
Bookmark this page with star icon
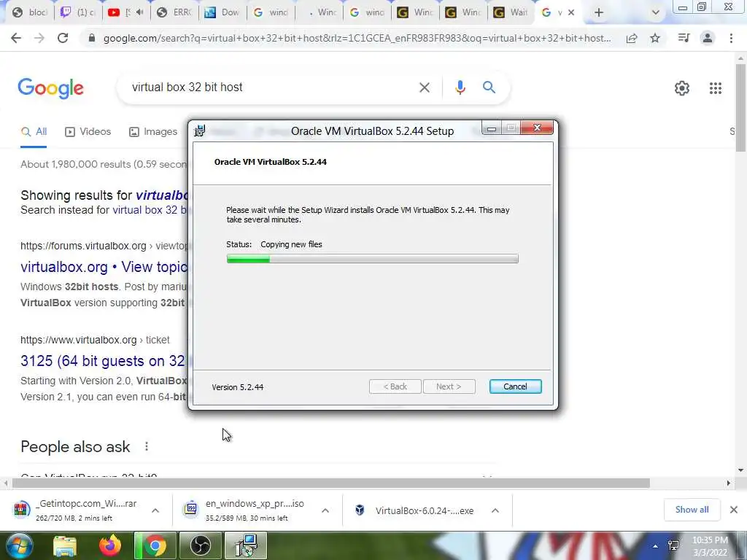click(x=655, y=38)
